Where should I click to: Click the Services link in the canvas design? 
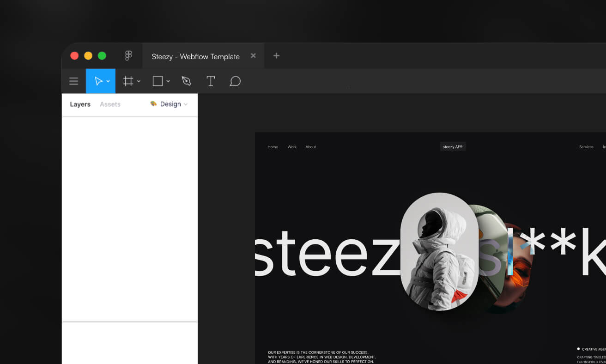click(x=586, y=147)
